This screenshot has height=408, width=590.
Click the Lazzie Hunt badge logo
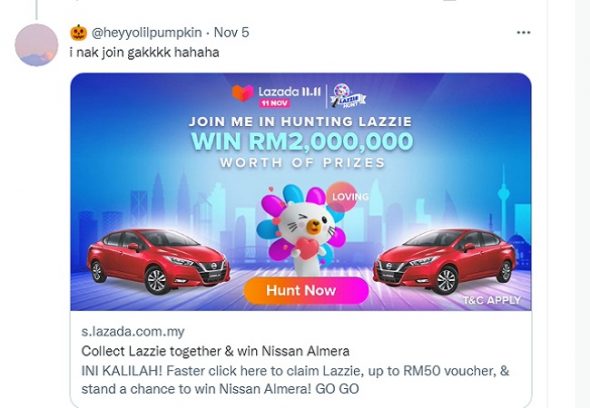(348, 96)
